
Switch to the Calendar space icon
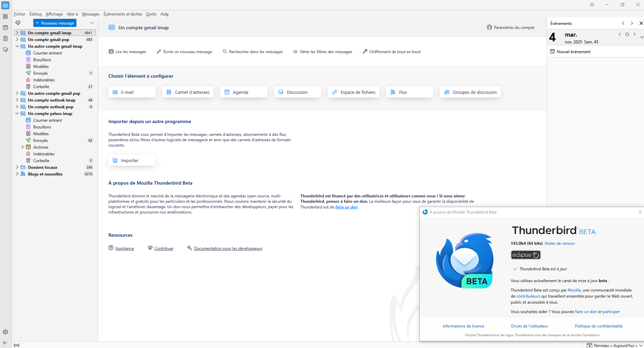pos(5,28)
